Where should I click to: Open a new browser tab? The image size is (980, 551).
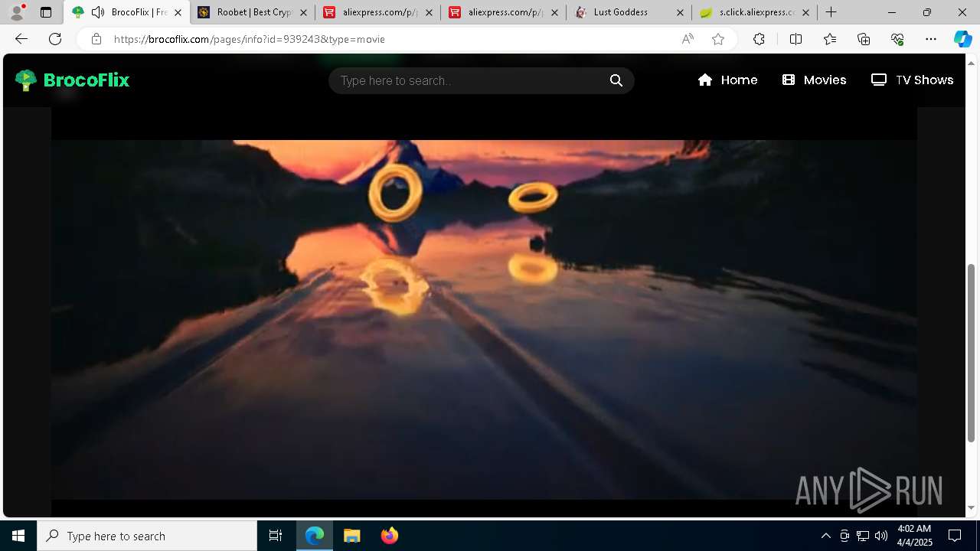pos(831,12)
